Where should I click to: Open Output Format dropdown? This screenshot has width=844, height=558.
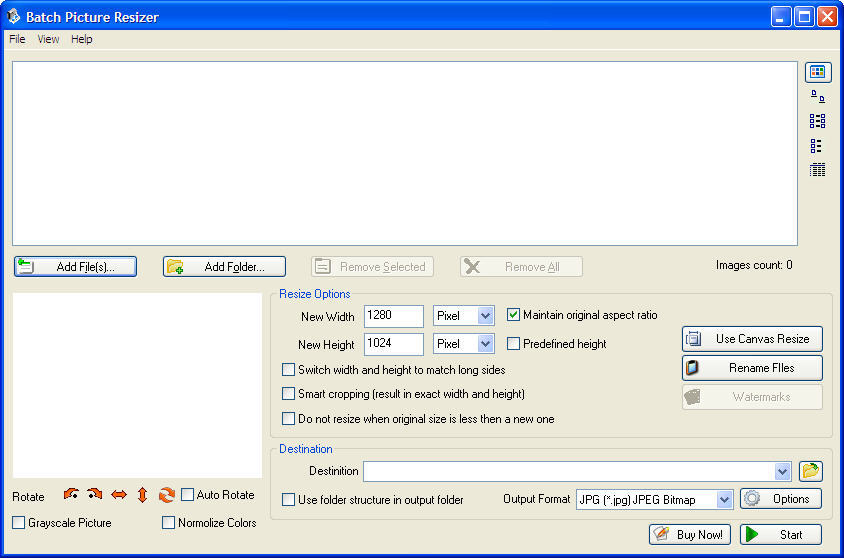point(725,500)
